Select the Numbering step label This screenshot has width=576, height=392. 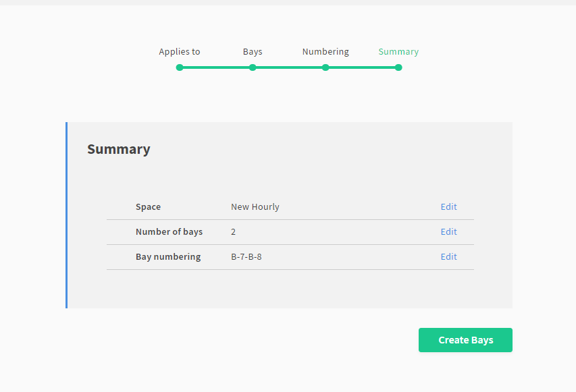[x=325, y=52]
